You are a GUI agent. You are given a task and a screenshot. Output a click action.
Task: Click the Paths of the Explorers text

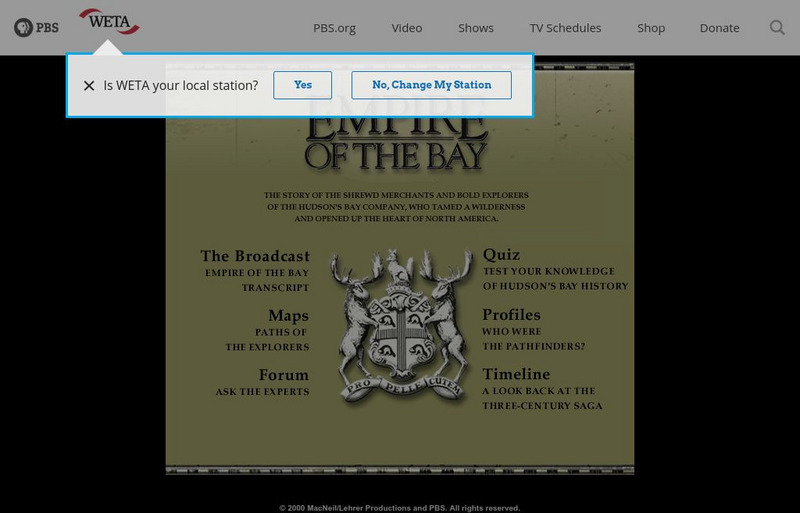(x=267, y=339)
